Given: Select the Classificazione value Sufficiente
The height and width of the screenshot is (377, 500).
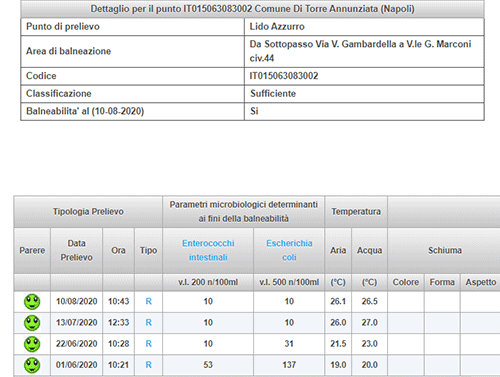Looking at the screenshot, I should click(x=273, y=94).
